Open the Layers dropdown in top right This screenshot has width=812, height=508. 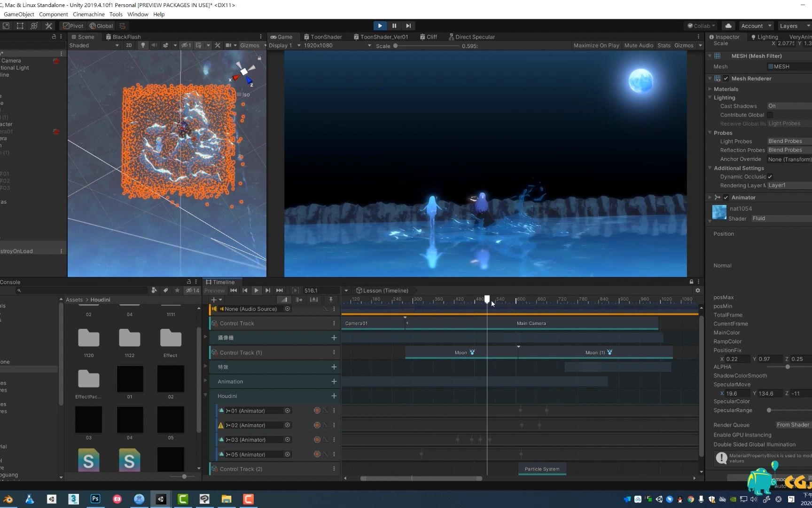[794, 26]
